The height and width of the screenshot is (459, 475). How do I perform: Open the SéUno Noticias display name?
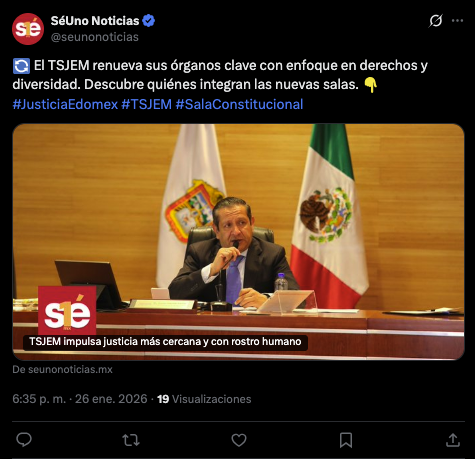(x=95, y=21)
